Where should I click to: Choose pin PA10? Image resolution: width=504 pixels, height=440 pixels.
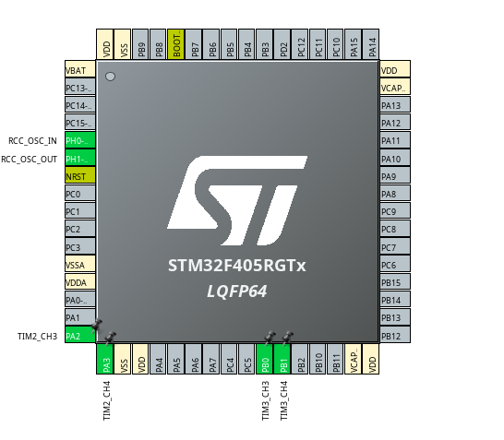(x=395, y=158)
